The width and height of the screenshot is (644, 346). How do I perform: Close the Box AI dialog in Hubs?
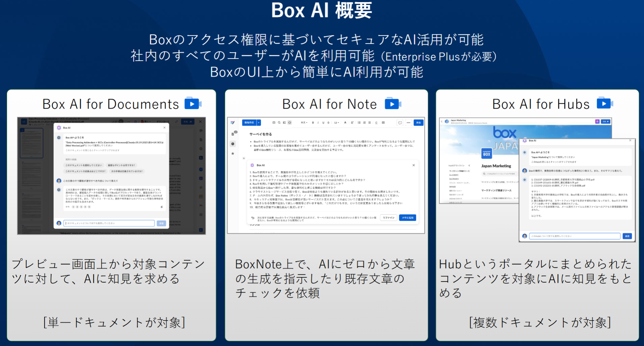tap(630, 140)
